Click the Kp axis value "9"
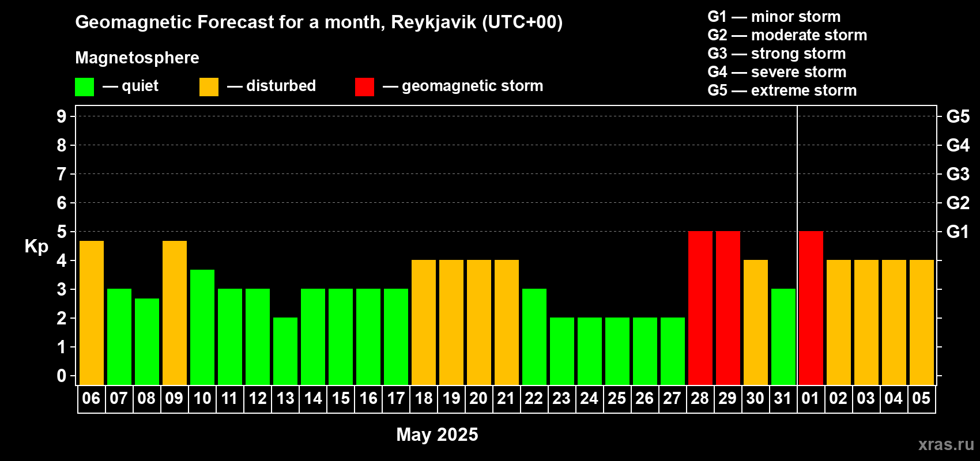Viewport: 980px width, 461px height. tap(62, 116)
